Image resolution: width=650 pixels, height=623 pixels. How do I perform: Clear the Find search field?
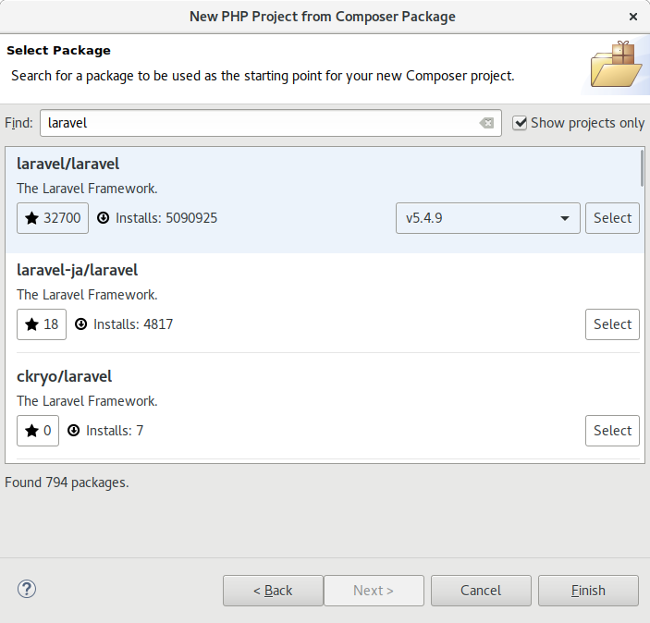tap(486, 123)
